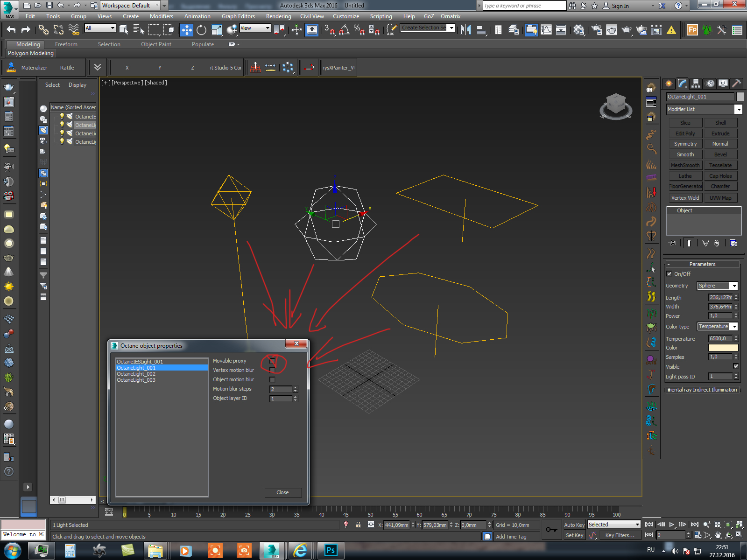Open Internet Explorer from taskbar

coord(301,551)
